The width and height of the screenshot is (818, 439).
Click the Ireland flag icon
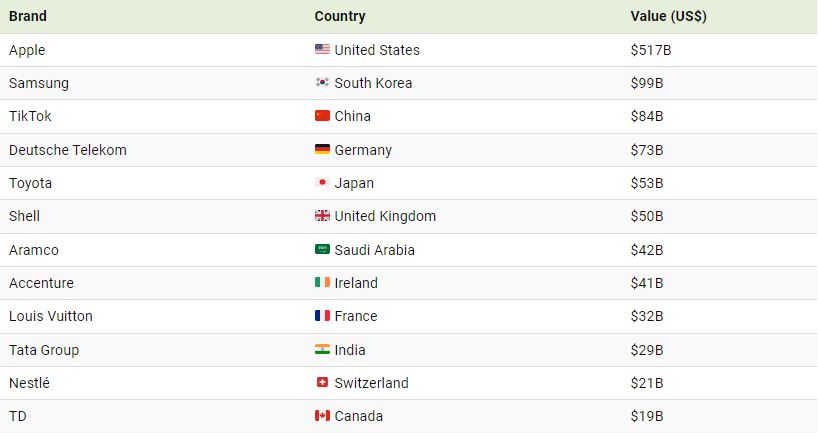pyautogui.click(x=322, y=283)
